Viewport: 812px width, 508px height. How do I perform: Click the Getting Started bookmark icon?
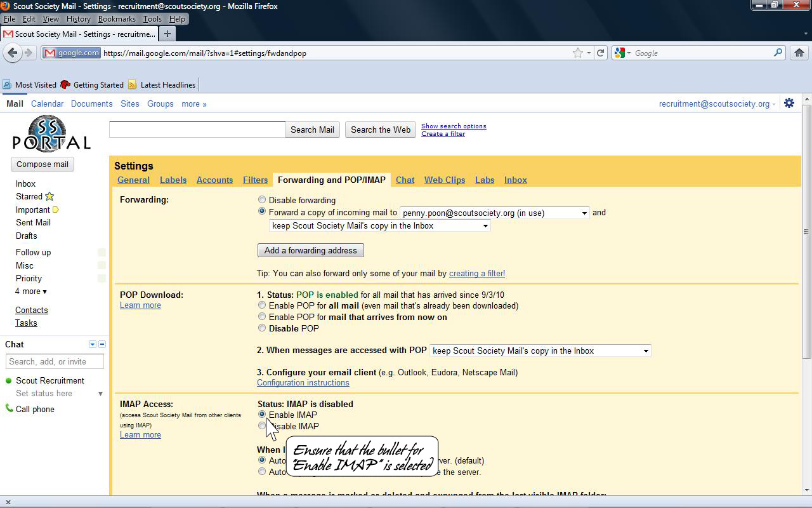point(65,84)
